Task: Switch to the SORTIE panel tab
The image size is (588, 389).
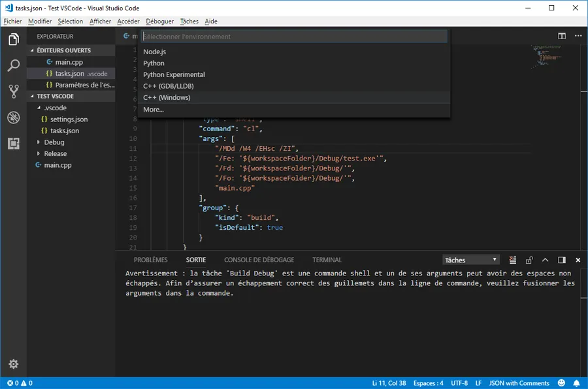Action: [196, 260]
